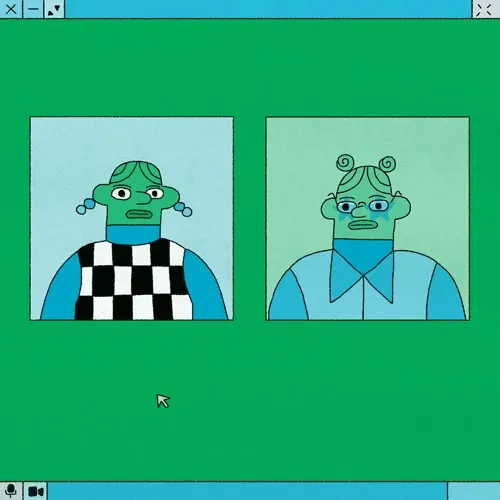
Task: Select the video tile with the glasses-wearing person
Action: tap(368, 218)
